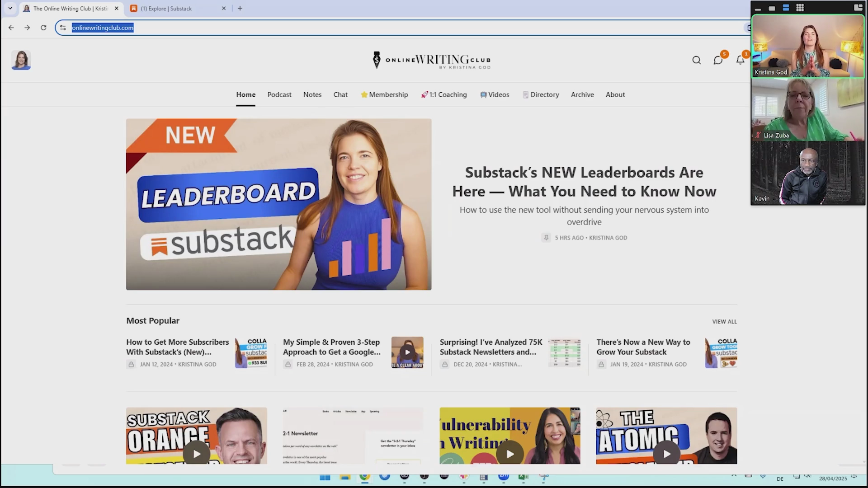Open the Substack Leaderboards article headline

click(x=584, y=182)
